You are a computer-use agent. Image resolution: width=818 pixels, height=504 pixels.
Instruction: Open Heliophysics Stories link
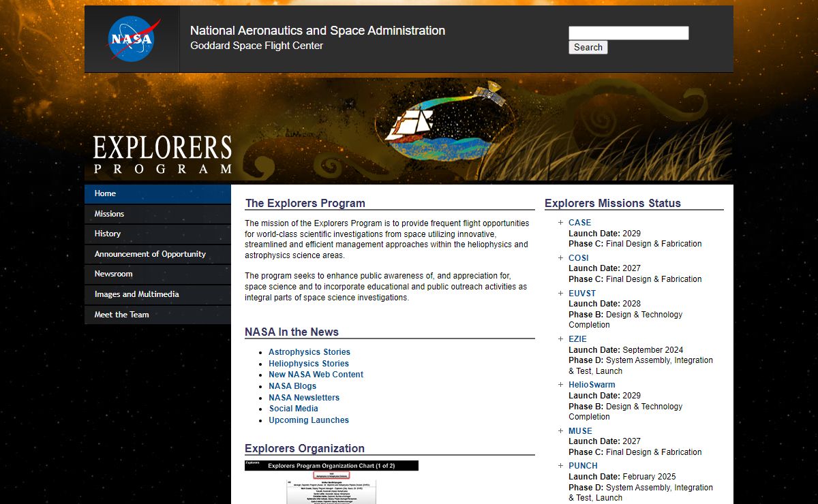point(309,364)
